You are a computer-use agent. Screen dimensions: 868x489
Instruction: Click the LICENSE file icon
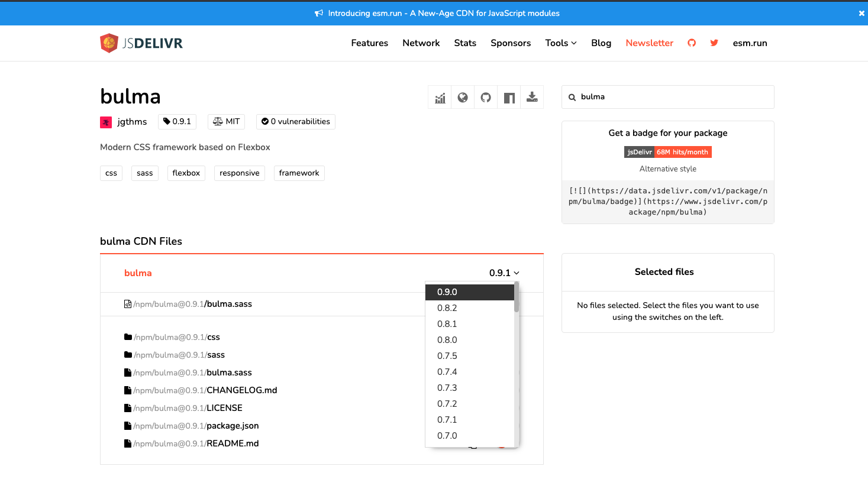point(128,408)
